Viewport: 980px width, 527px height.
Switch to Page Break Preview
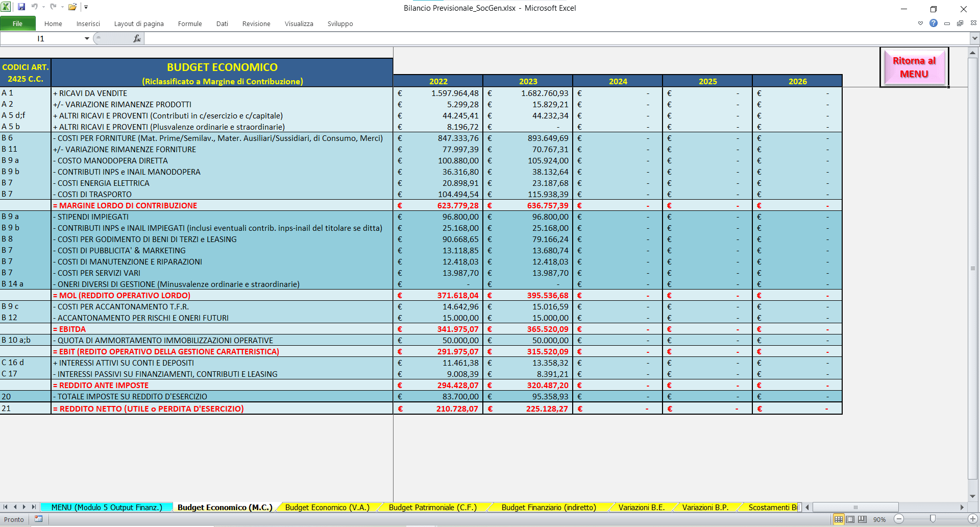[x=862, y=519]
